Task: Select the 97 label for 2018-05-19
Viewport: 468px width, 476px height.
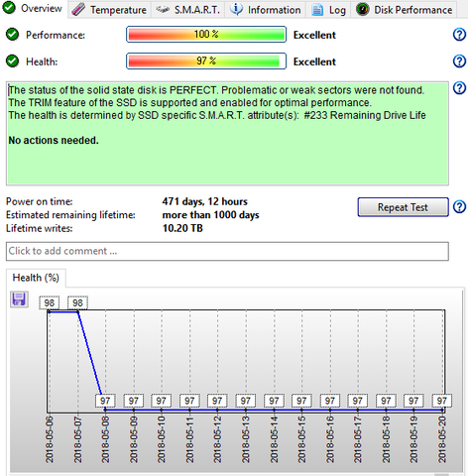Action: (x=413, y=401)
